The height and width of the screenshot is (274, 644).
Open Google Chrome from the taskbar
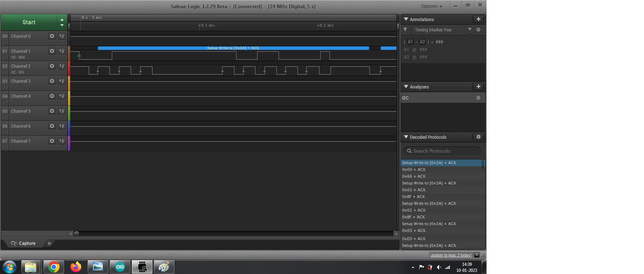pyautogui.click(x=54, y=267)
